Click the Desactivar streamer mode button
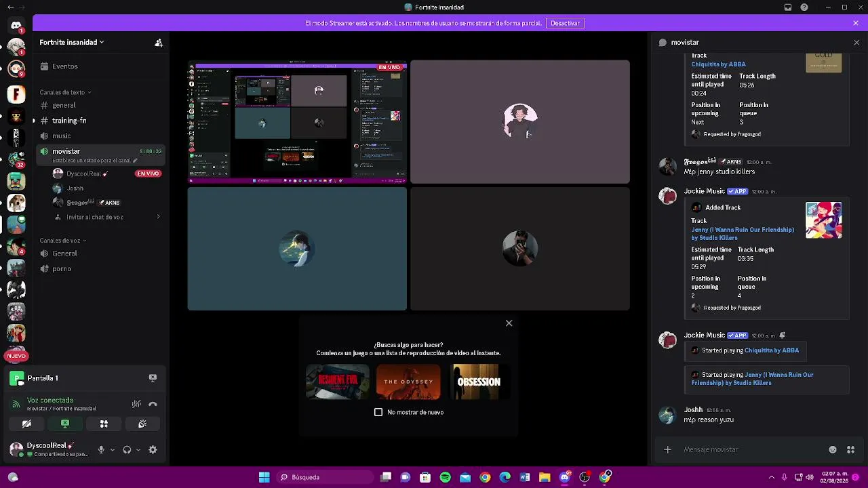Viewport: 868px width, 488px height. [x=565, y=23]
